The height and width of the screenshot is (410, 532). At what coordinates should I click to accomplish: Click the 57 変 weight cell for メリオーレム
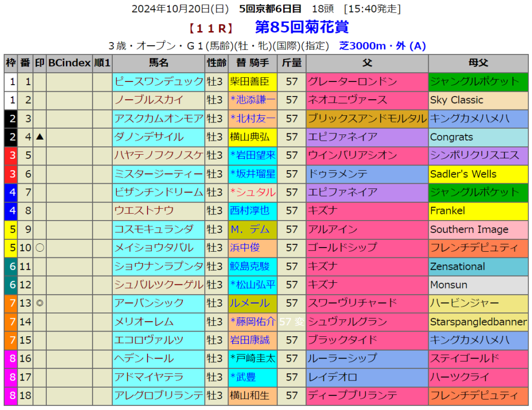(291, 322)
